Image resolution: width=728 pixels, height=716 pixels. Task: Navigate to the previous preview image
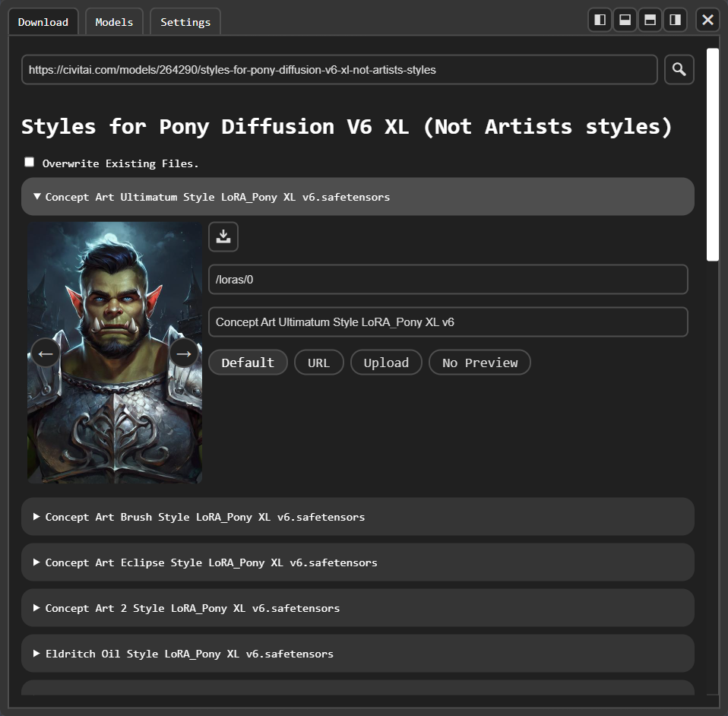(x=45, y=353)
